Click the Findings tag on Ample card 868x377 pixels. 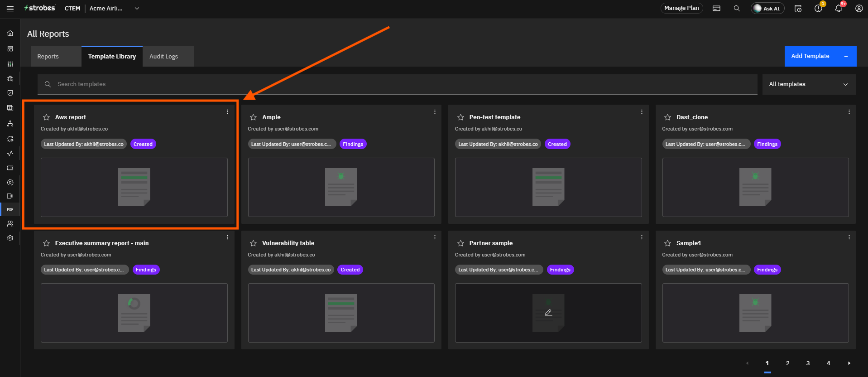(353, 144)
